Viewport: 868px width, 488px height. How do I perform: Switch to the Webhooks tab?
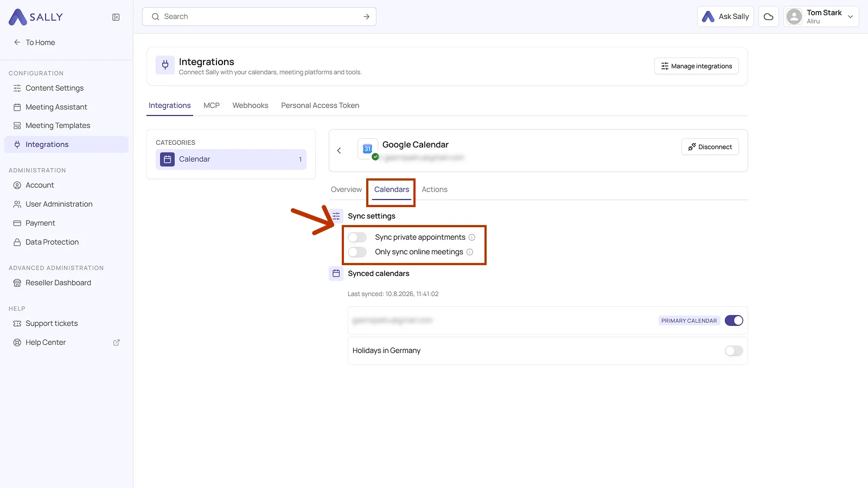pos(250,106)
